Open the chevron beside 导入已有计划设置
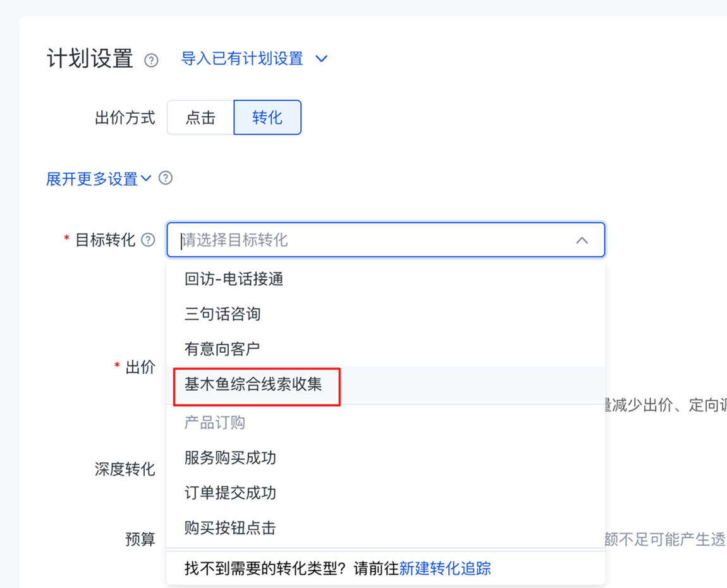The width and height of the screenshot is (727, 588). coord(321,59)
